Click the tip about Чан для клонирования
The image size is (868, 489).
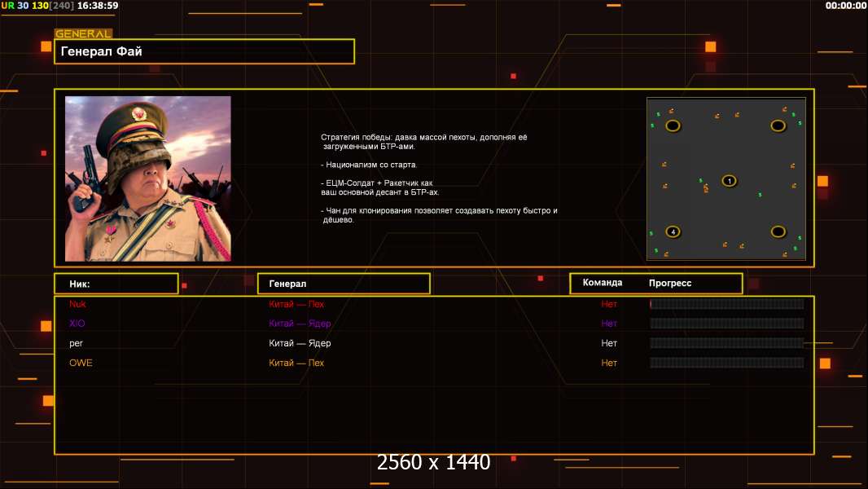[x=439, y=215]
